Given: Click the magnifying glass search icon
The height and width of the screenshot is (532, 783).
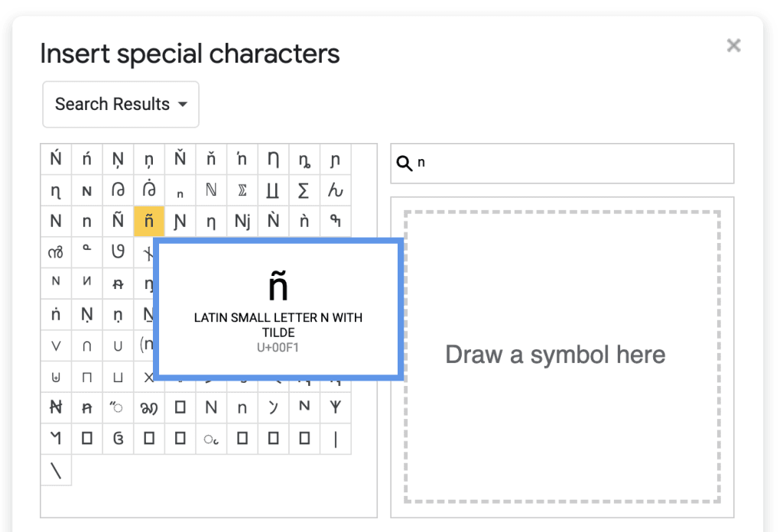Looking at the screenshot, I should 404,164.
